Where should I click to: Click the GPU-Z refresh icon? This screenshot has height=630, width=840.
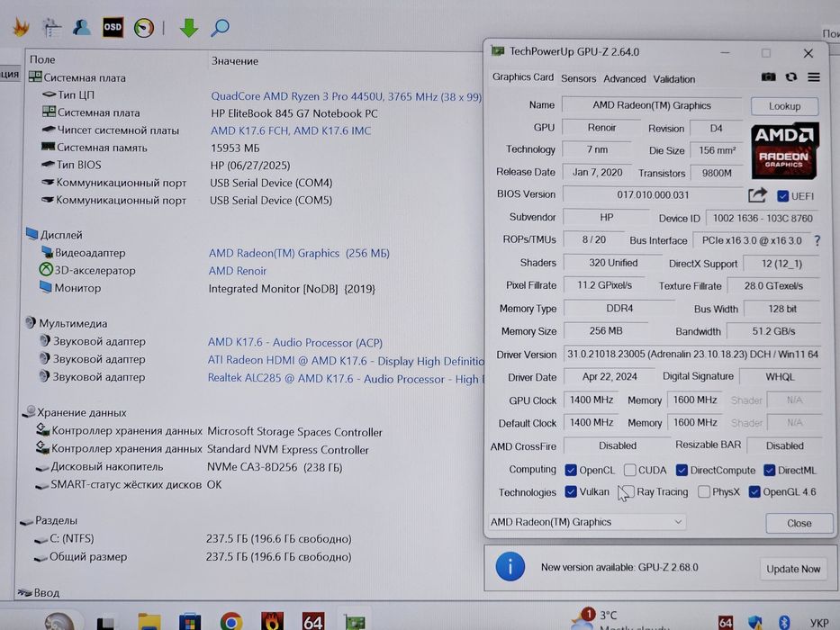click(x=791, y=77)
